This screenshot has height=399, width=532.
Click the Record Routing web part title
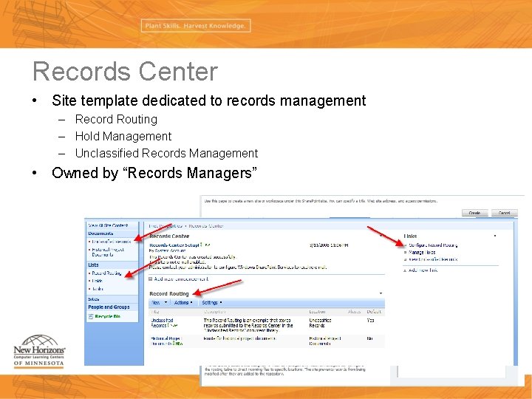click(169, 294)
